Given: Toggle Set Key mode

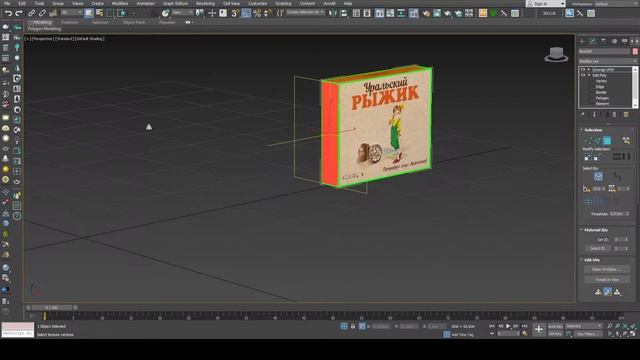Looking at the screenshot, I should [555, 334].
